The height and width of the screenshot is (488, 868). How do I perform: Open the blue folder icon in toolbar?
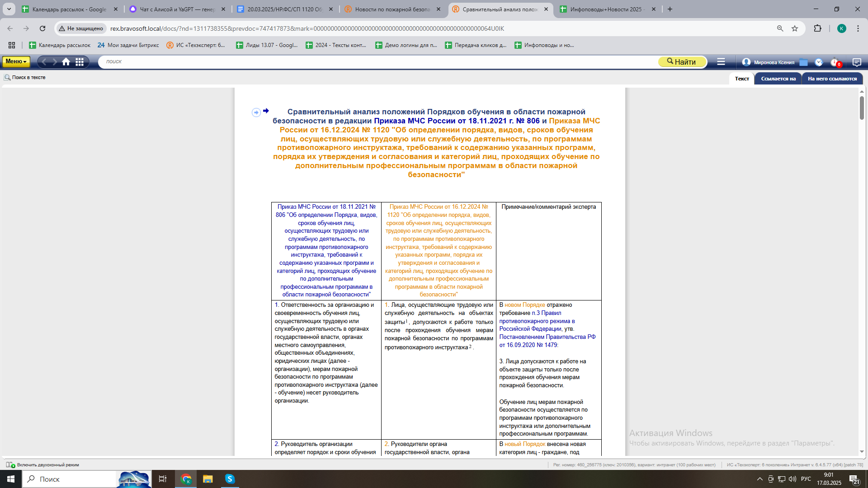tap(803, 62)
